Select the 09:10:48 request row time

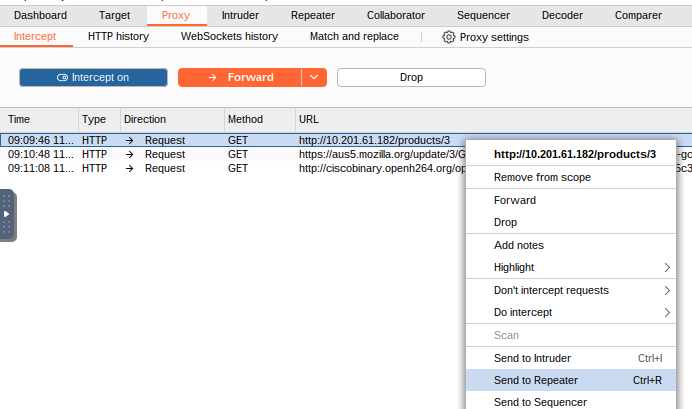click(x=41, y=154)
